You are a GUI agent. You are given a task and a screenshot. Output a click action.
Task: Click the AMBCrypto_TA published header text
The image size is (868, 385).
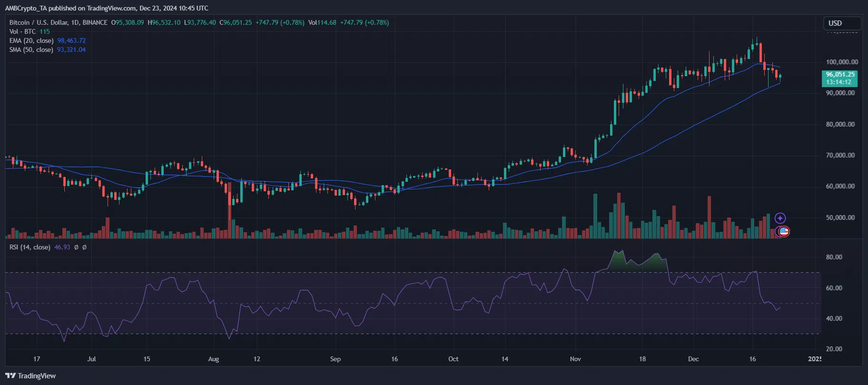(107, 8)
